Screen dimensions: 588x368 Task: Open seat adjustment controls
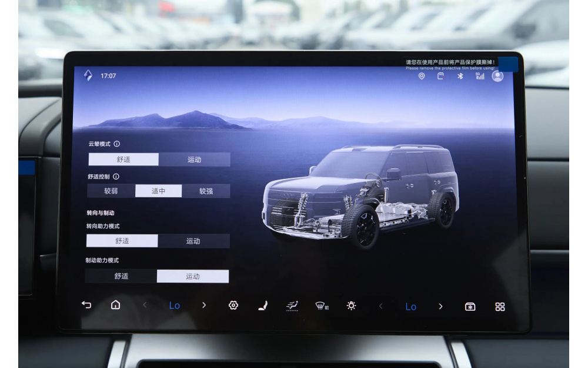point(262,305)
